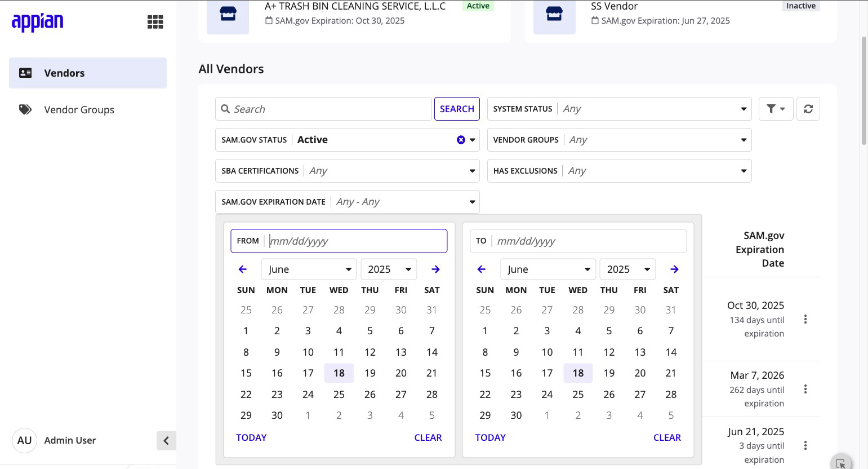The width and height of the screenshot is (868, 469).
Task: Select June 18 in the FROM calendar
Action: (x=339, y=373)
